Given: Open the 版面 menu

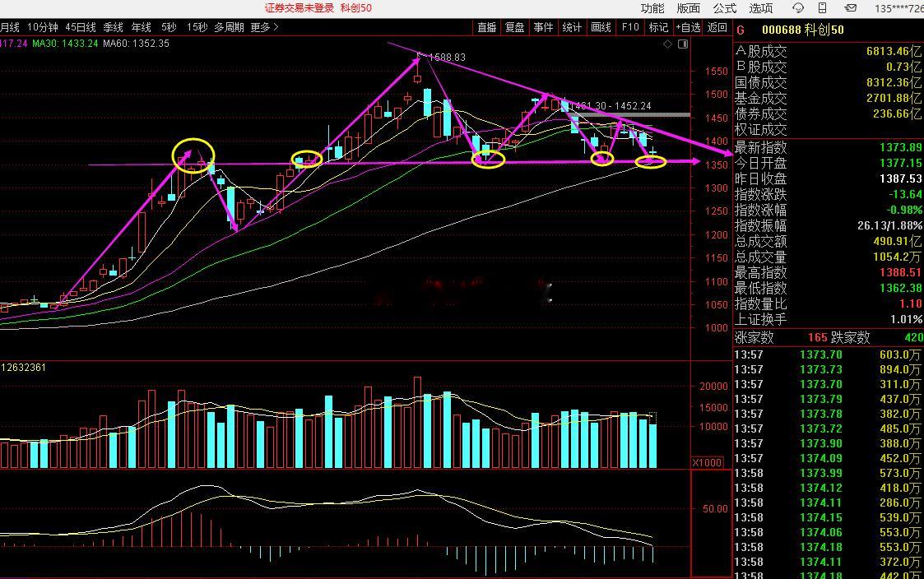Looking at the screenshot, I should pos(689,8).
